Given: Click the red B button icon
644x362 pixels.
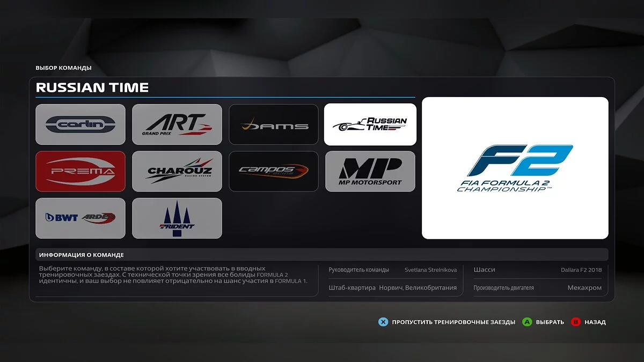Looking at the screenshot, I should pyautogui.click(x=576, y=322).
